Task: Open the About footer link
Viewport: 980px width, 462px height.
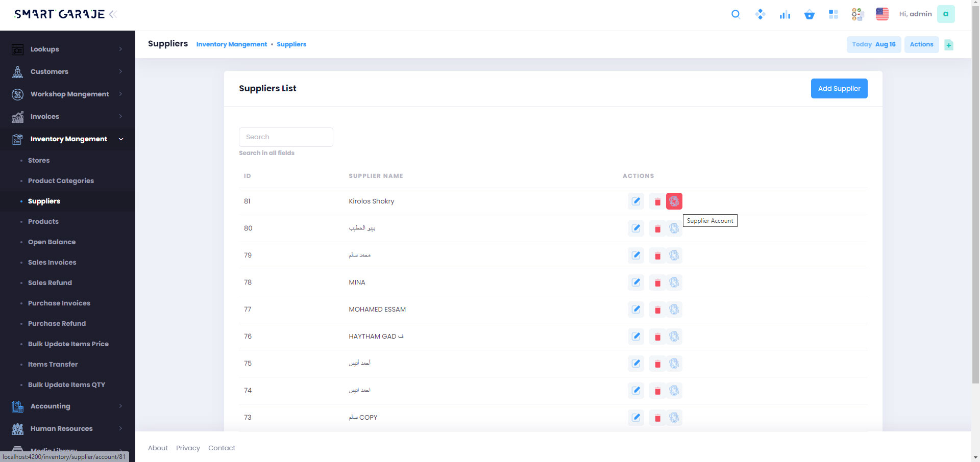Action: pos(158,448)
